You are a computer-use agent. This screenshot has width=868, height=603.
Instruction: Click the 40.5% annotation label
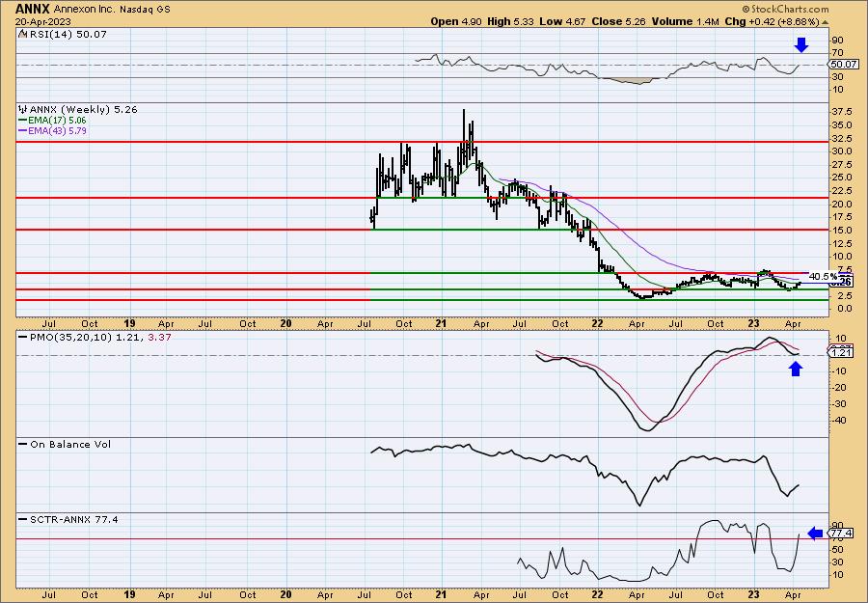coord(823,276)
